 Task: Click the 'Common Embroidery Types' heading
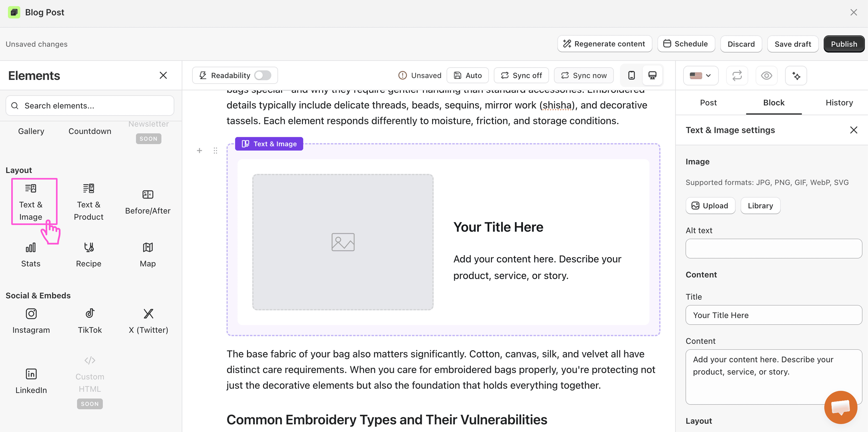386,420
